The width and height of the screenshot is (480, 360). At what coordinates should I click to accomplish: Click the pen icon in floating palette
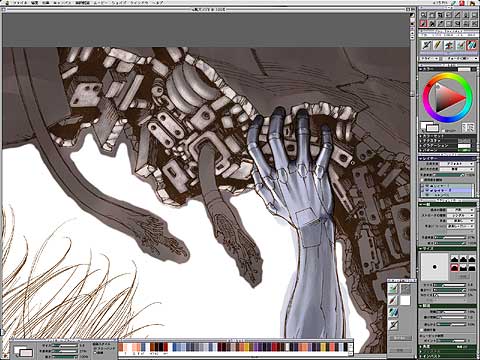point(393,325)
